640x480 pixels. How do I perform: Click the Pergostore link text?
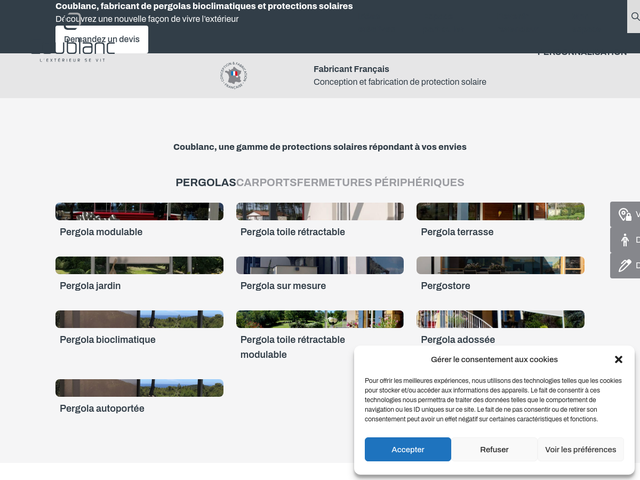(x=445, y=286)
